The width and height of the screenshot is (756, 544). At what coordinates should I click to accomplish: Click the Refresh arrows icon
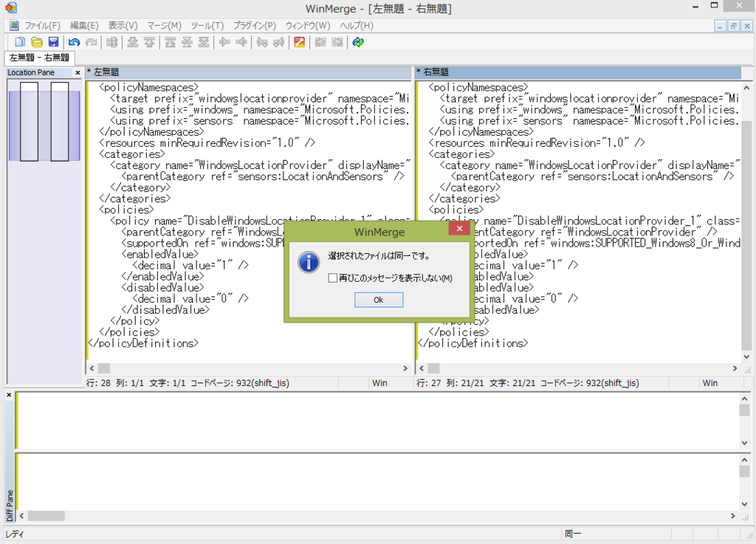tap(358, 42)
